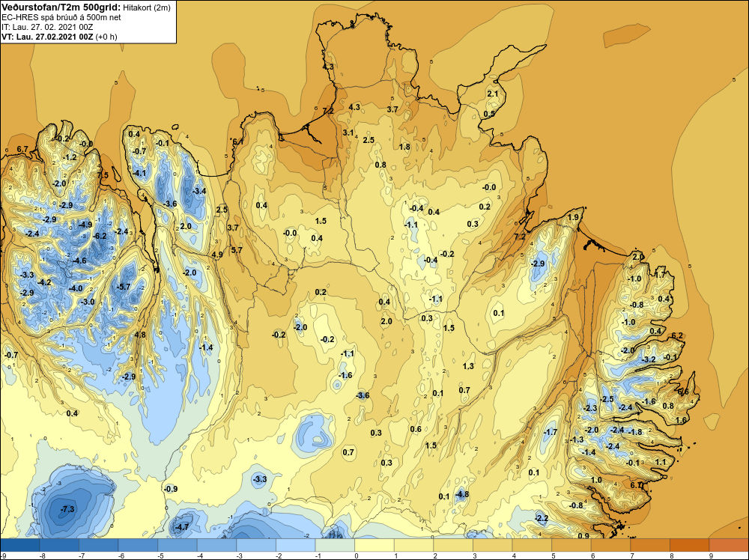Click the '-2.3' temperature value
Image resolution: width=749 pixels, height=560 pixels.
pos(590,408)
